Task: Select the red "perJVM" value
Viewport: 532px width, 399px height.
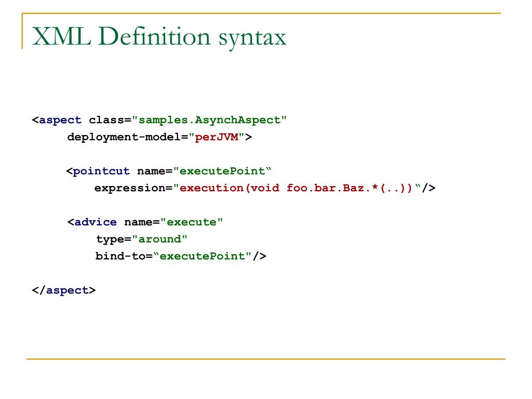Action: coord(216,138)
